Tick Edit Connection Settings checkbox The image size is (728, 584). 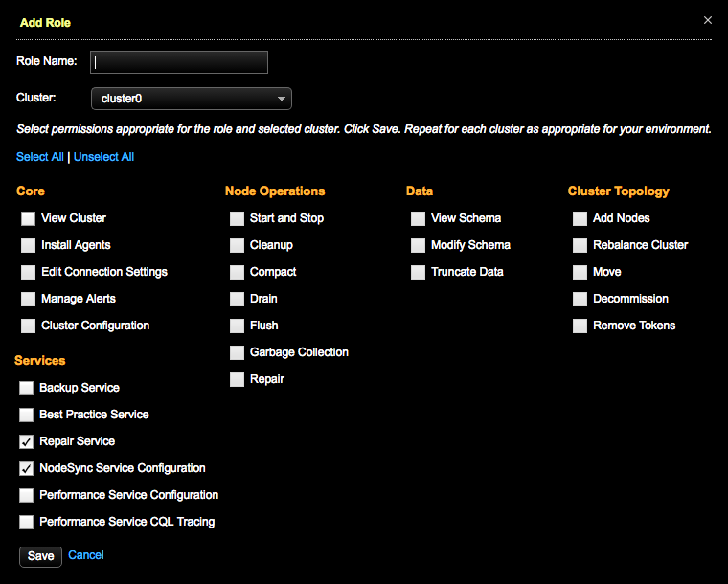(27, 273)
